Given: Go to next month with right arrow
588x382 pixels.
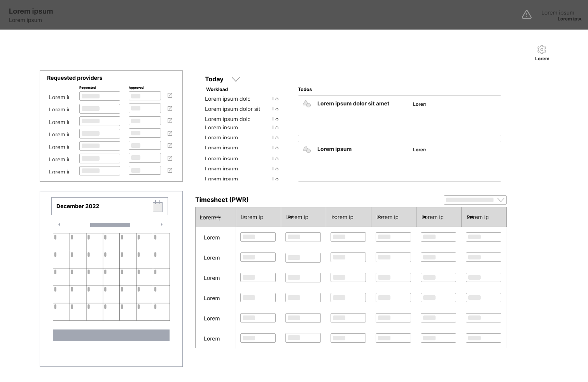Looking at the screenshot, I should coord(162,224).
